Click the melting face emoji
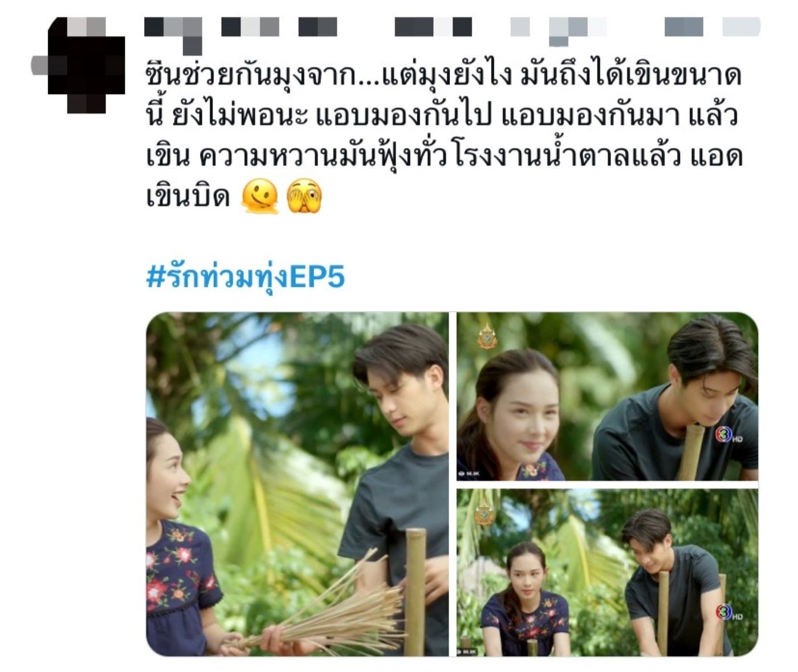Image resolution: width=798 pixels, height=672 pixels. coord(260,196)
